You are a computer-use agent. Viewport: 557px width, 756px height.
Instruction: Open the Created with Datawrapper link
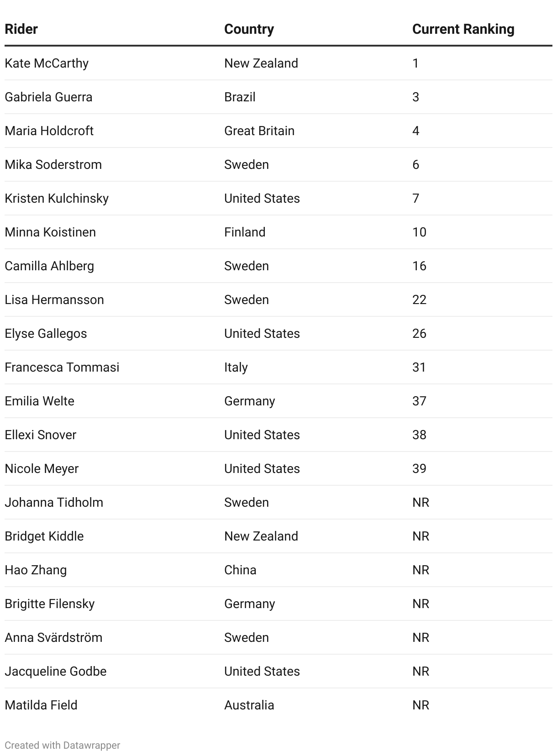[x=62, y=745]
